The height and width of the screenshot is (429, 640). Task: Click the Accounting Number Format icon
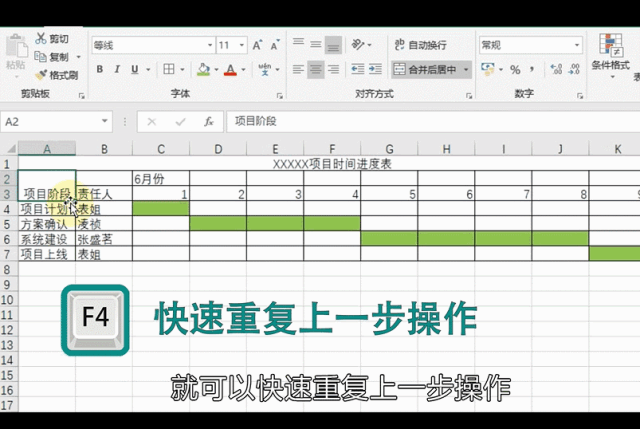coord(487,69)
